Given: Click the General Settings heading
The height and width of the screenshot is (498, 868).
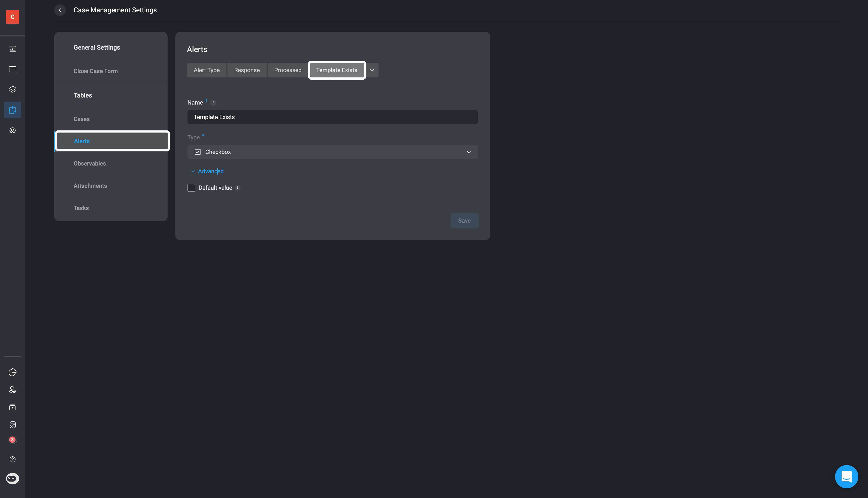Looking at the screenshot, I should (x=97, y=47).
